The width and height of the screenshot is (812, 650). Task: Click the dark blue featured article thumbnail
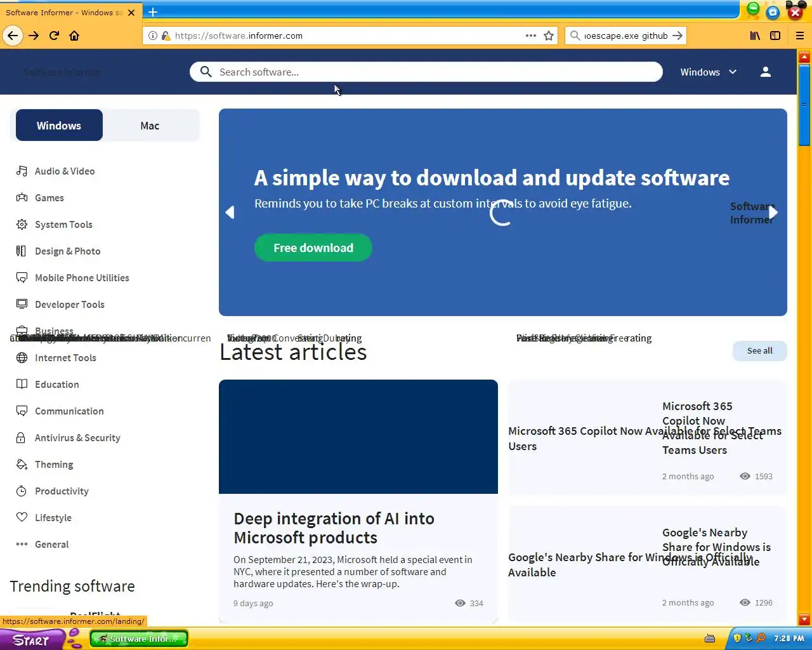point(358,437)
